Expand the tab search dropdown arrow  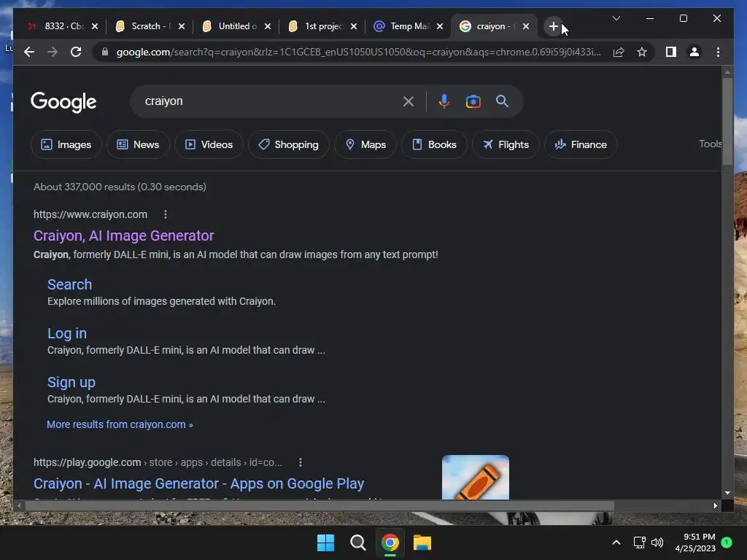[616, 18]
